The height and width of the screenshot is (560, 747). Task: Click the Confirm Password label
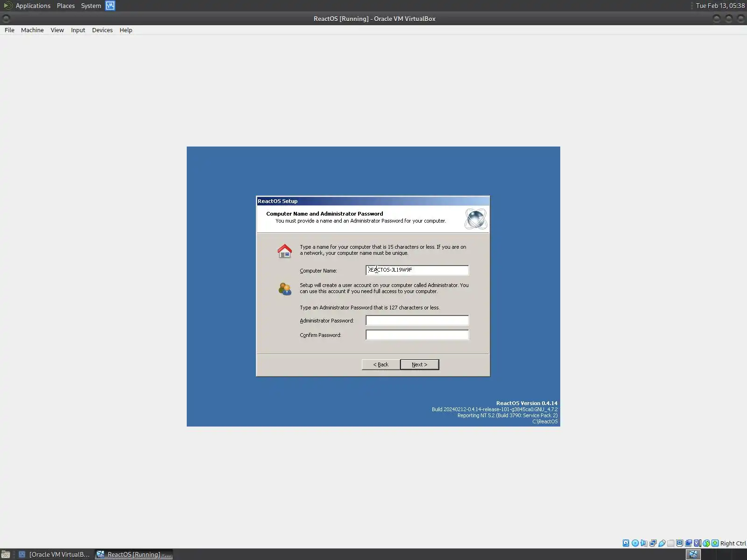point(320,335)
